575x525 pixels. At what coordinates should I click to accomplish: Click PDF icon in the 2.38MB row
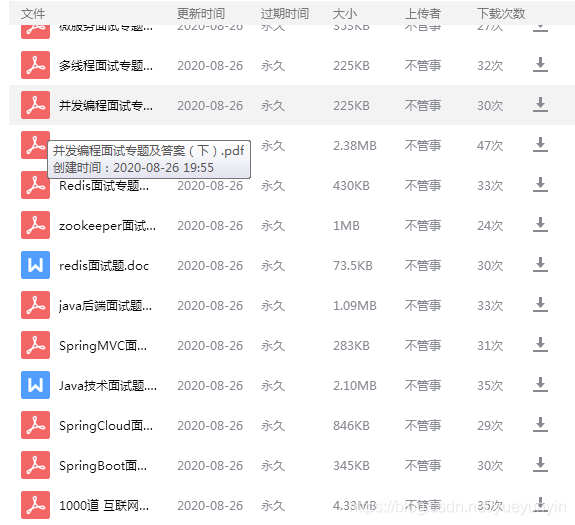point(35,145)
